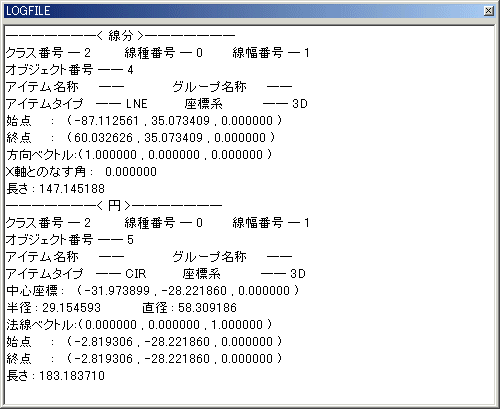
Task: Click the diameter value 58.309186
Action: 207,308
